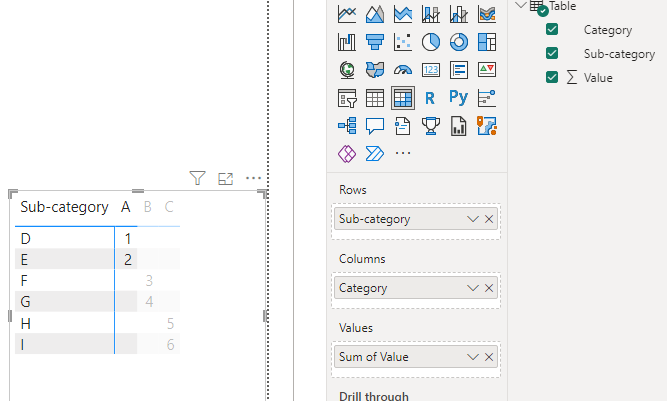Select the R script visual
Viewport: 667px width, 401px height.
click(430, 98)
